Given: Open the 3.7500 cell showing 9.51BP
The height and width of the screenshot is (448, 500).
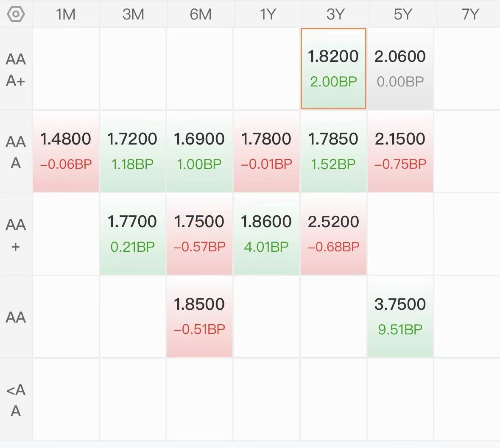Looking at the screenshot, I should pos(400,317).
